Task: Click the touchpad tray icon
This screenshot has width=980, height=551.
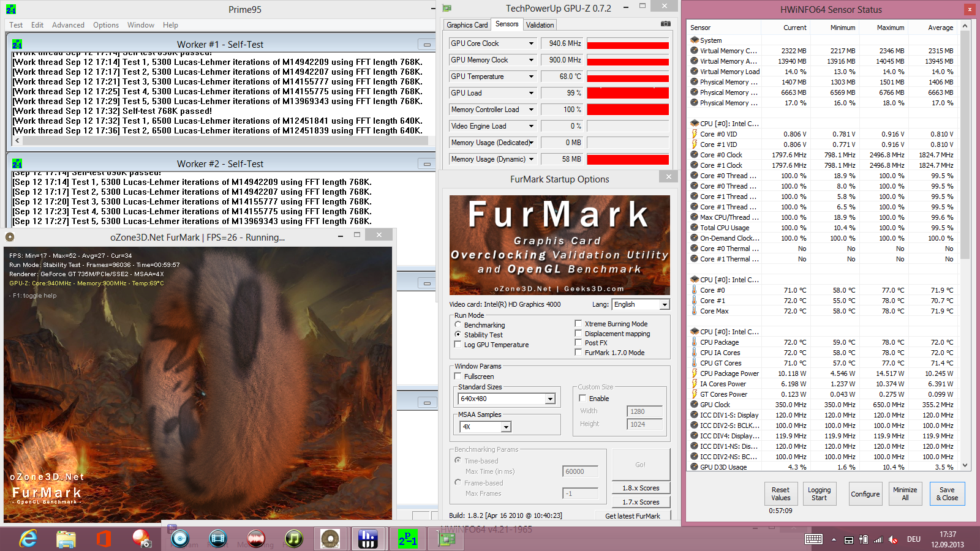Action: coord(849,539)
